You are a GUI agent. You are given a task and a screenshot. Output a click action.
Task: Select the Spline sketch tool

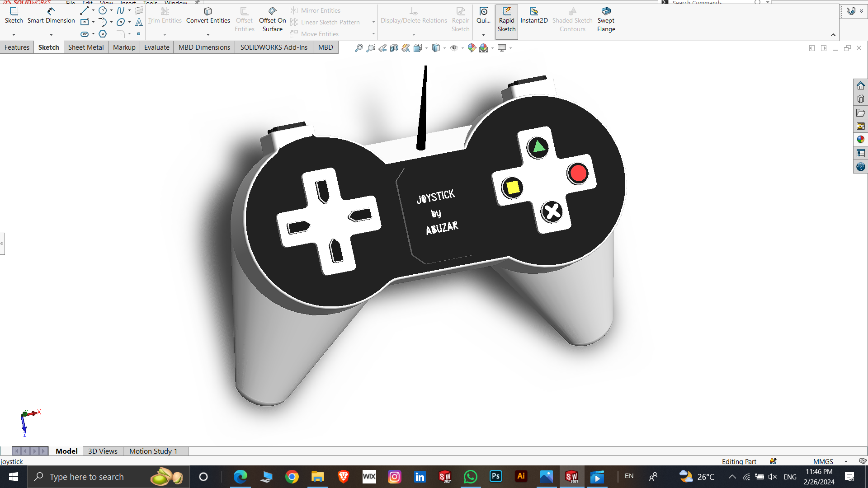[120, 10]
